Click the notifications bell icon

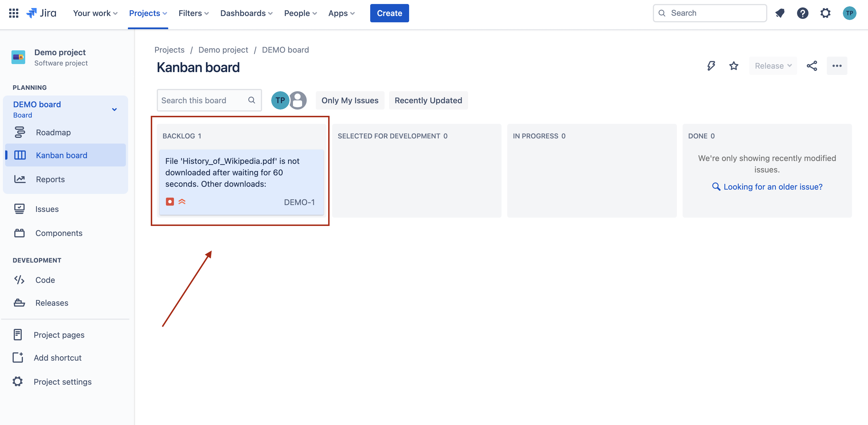click(x=780, y=13)
